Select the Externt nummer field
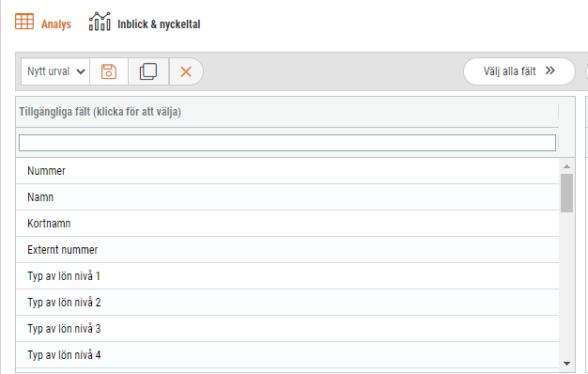 point(287,249)
